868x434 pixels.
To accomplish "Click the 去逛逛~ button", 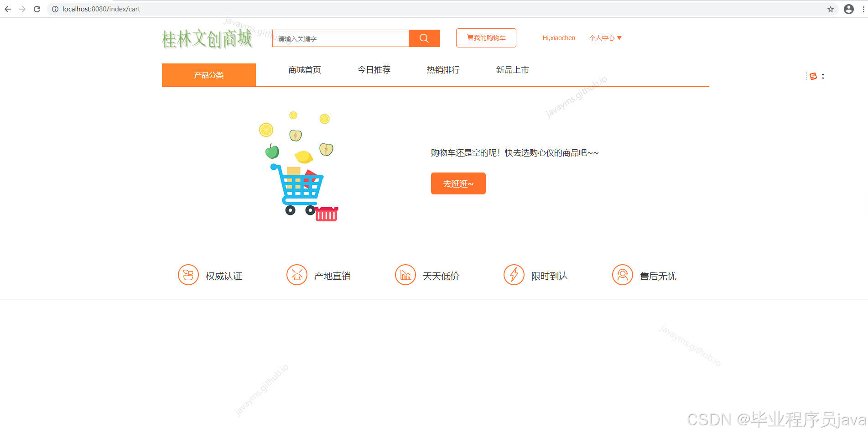I will pos(458,183).
